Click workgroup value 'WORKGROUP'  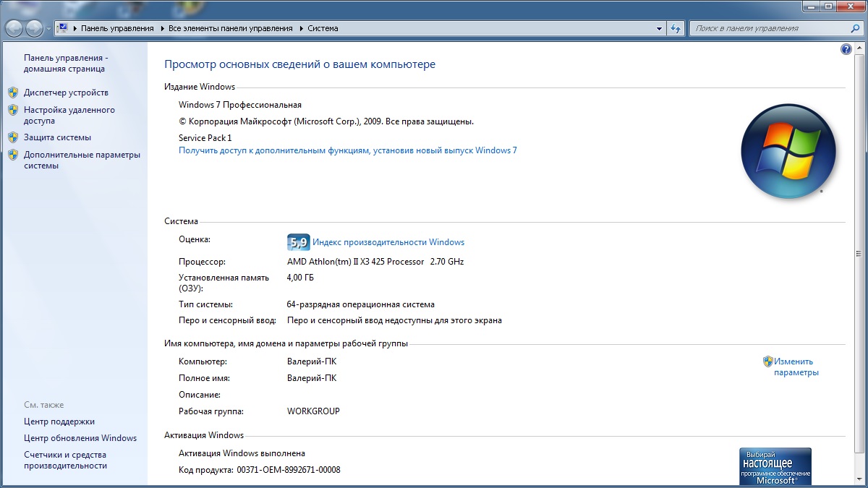coord(313,411)
